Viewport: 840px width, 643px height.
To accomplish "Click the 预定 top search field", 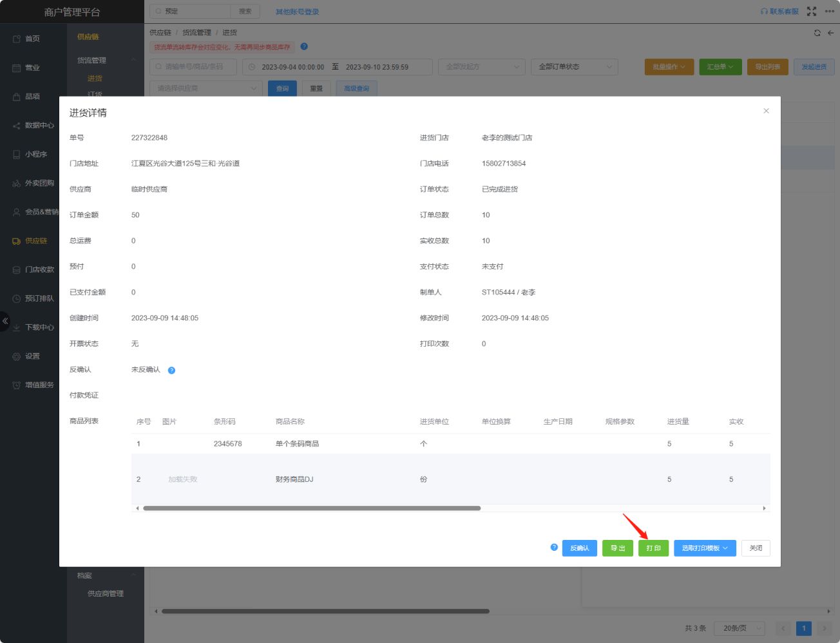I will [x=190, y=12].
